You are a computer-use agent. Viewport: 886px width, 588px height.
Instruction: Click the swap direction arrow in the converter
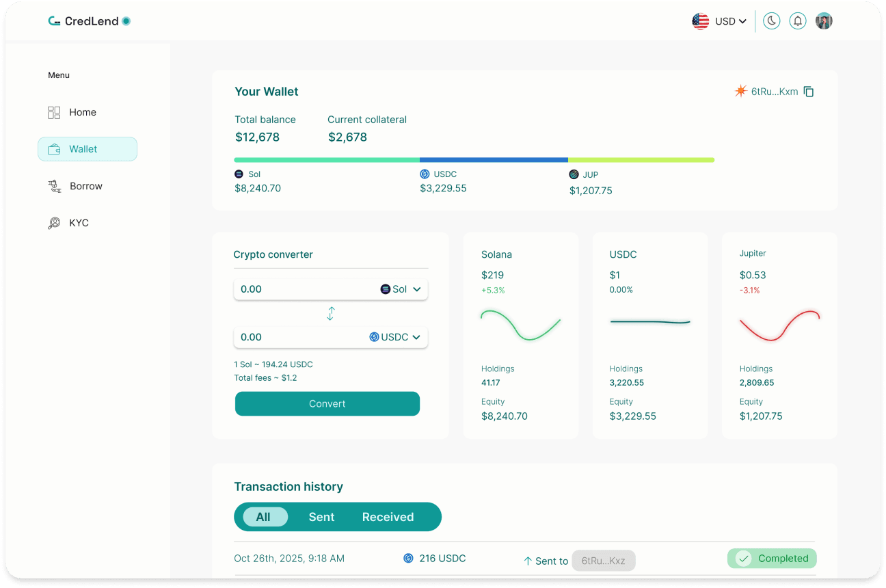[x=330, y=313]
